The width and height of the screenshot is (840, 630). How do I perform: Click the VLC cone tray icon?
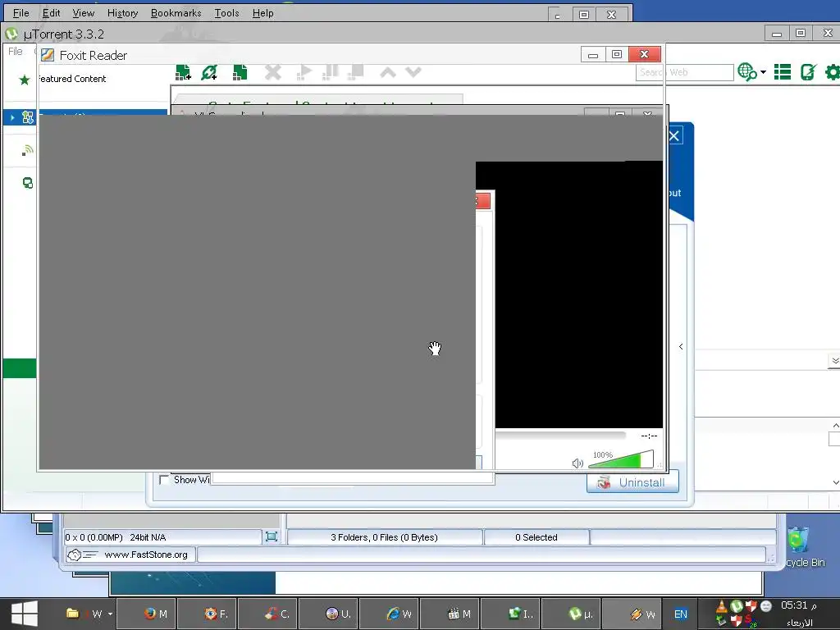(721, 606)
